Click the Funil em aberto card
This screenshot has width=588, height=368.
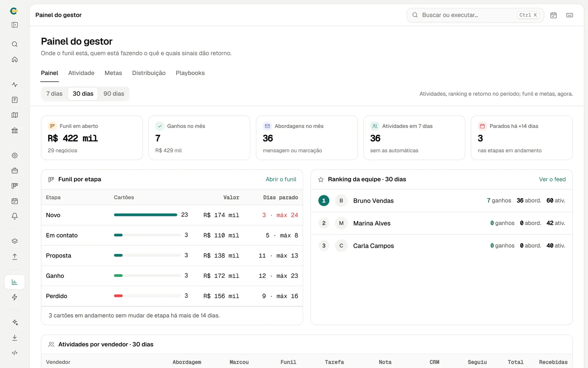tap(92, 138)
